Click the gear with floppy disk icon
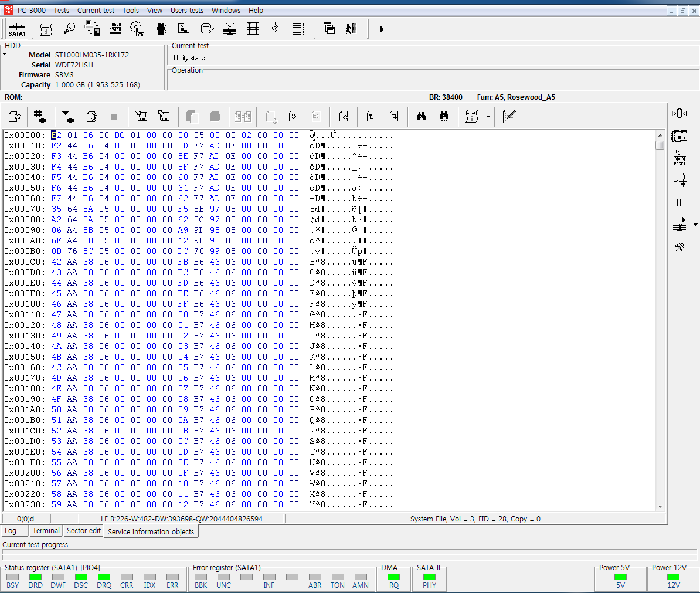The image size is (700, 593). [138, 29]
